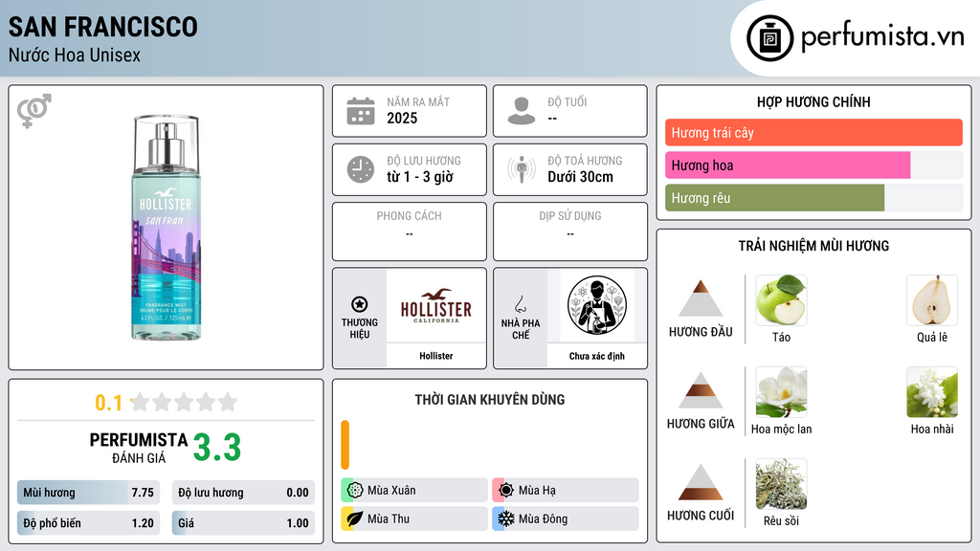Click the perfumer illustration Chưa xác định

coord(597,305)
